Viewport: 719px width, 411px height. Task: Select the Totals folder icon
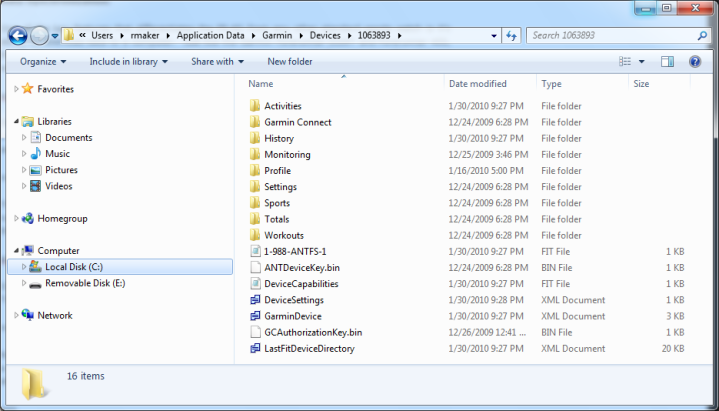click(x=255, y=219)
